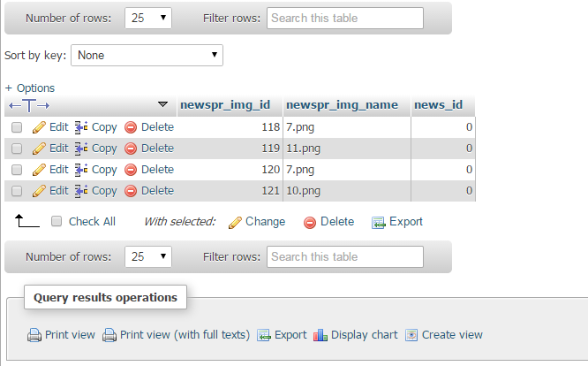Click the full texts toggle arrows icon
This screenshot has width=588, height=366.
[29, 106]
